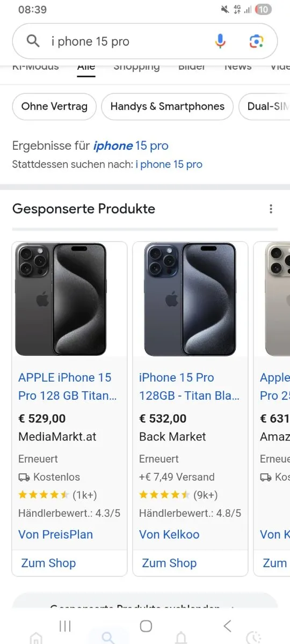Tap Android back navigation arrow

tap(227, 626)
